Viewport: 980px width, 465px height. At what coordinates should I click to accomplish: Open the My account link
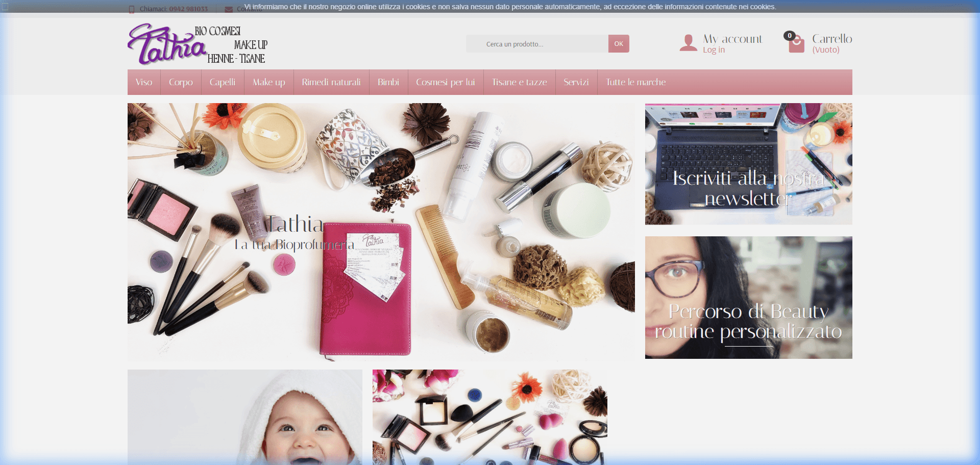coord(732,39)
